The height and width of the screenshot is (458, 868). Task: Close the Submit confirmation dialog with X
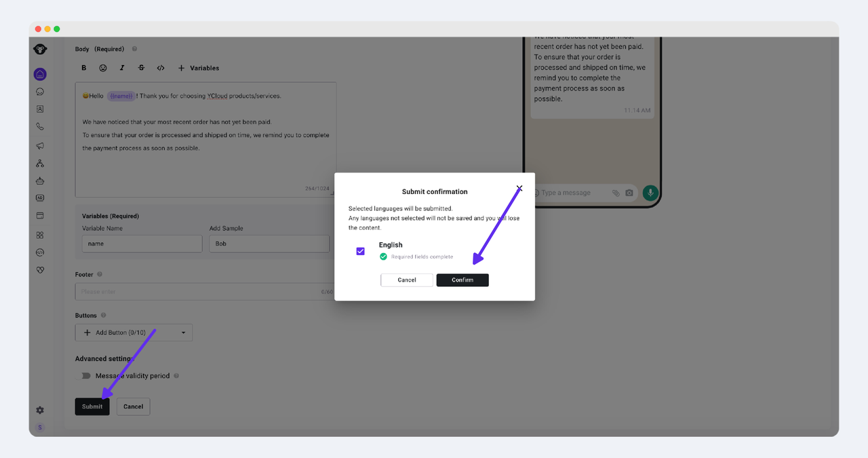coord(519,188)
